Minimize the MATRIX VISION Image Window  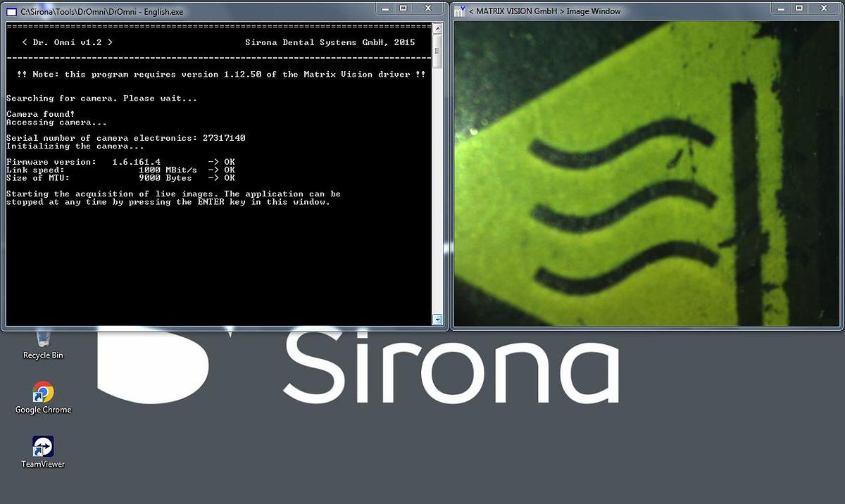[x=782, y=8]
